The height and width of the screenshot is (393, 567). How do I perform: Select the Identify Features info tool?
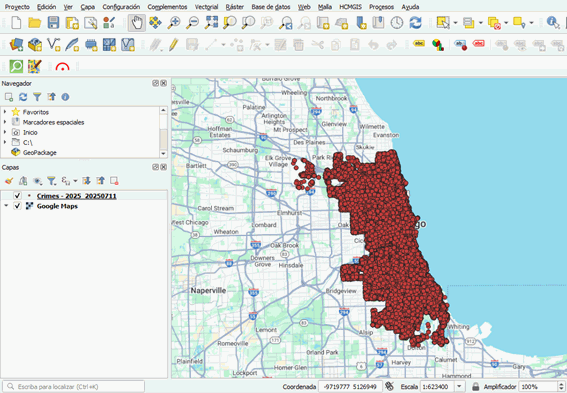553,23
